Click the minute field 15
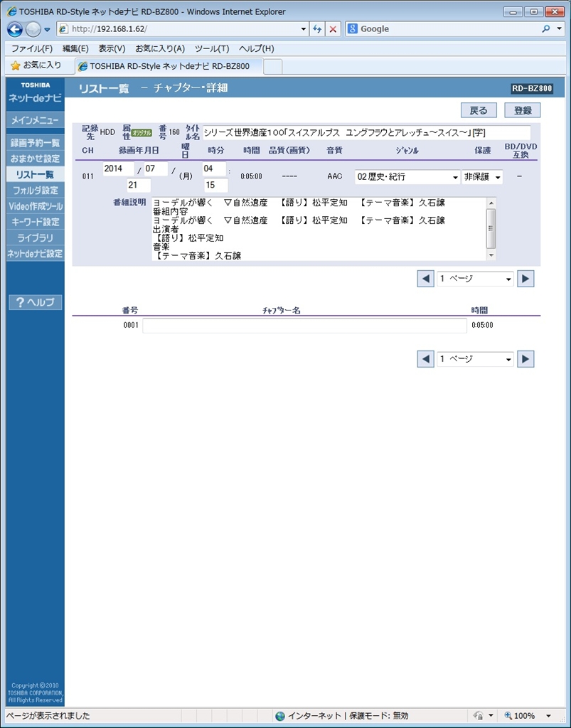571x728 pixels. [216, 185]
